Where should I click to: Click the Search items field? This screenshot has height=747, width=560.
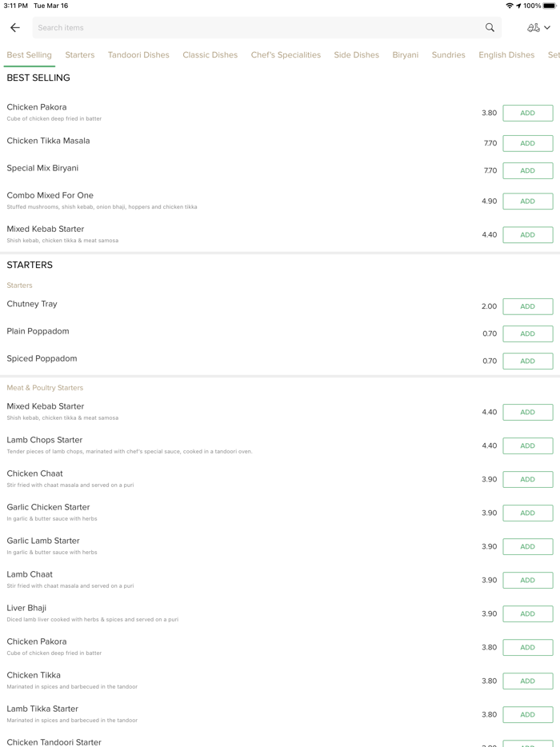click(256, 28)
